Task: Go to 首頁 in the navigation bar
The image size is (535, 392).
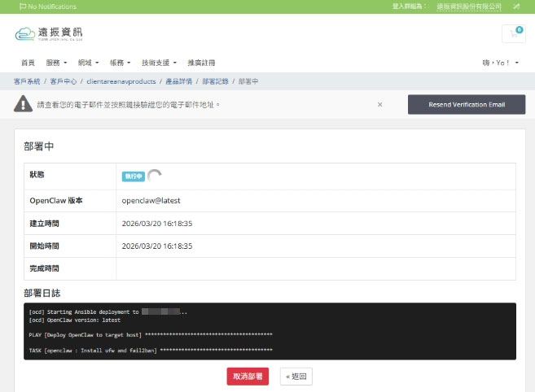Action: coord(28,63)
